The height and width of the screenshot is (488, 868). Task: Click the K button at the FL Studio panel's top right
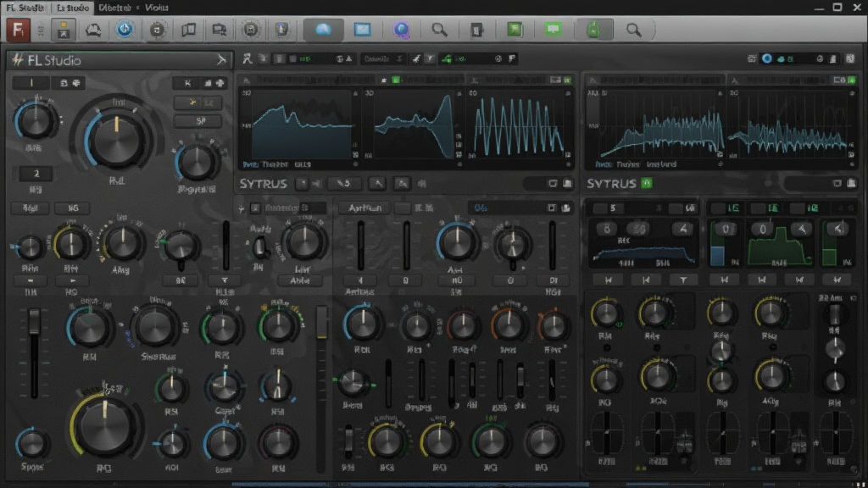pyautogui.click(x=187, y=83)
